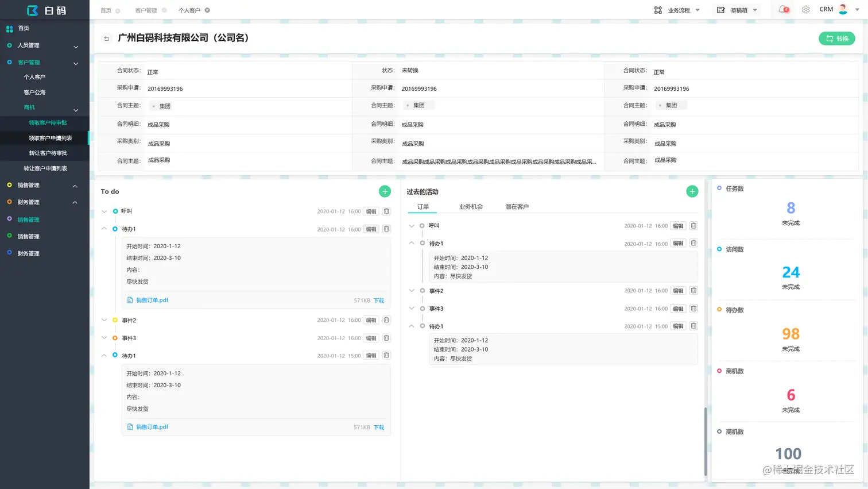Delete the 事件2 item in To do
Screen dimensions: 868x489
click(x=386, y=320)
